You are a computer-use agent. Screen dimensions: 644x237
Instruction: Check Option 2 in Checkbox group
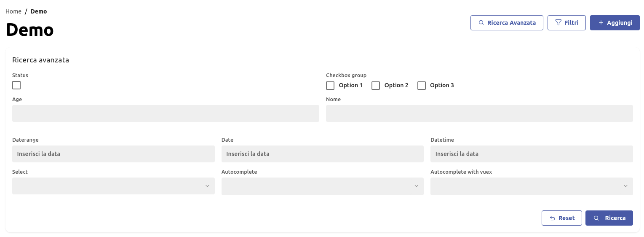click(x=376, y=86)
